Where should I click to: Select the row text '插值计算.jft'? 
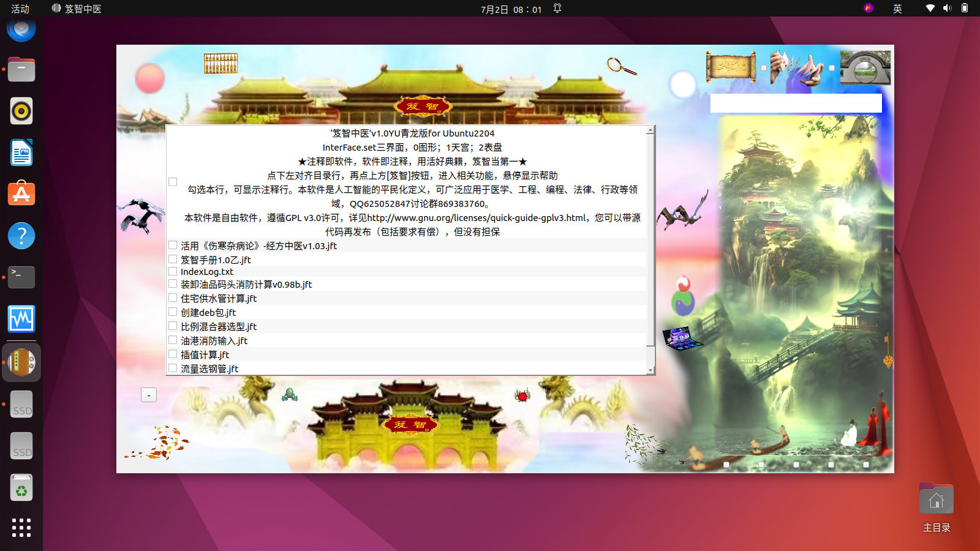click(205, 354)
